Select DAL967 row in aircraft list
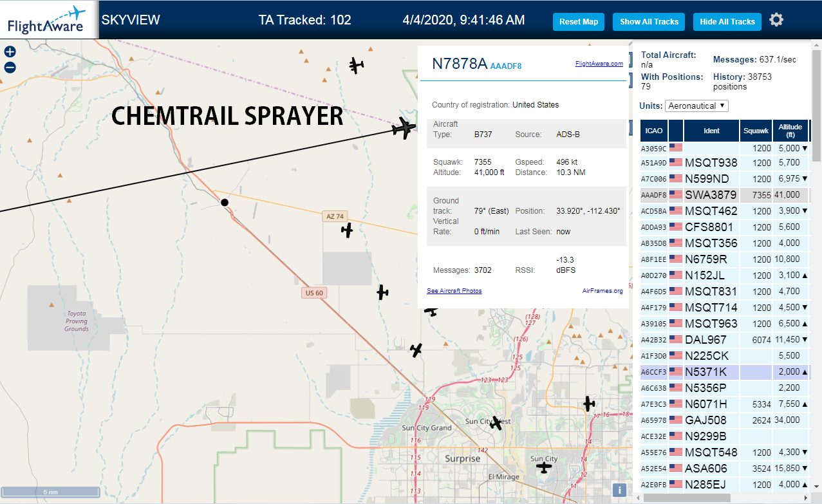 (724, 340)
